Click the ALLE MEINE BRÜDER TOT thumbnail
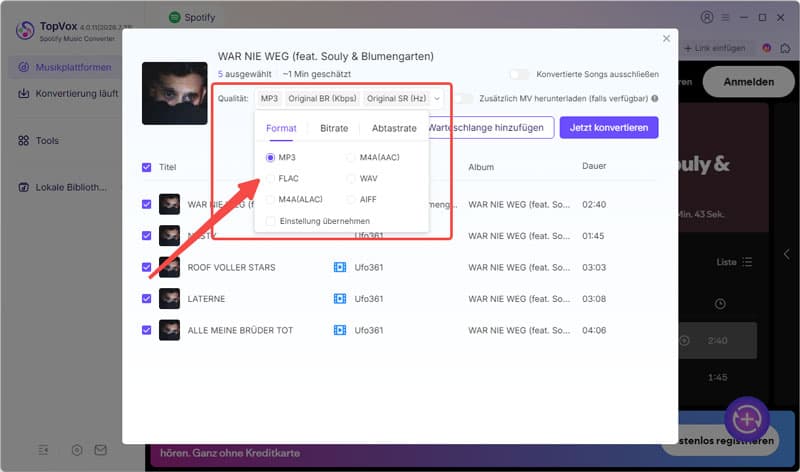 click(x=169, y=330)
